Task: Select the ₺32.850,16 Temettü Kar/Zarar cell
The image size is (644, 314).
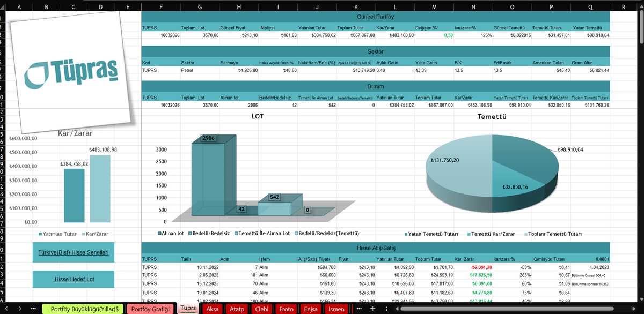Action: (551, 105)
